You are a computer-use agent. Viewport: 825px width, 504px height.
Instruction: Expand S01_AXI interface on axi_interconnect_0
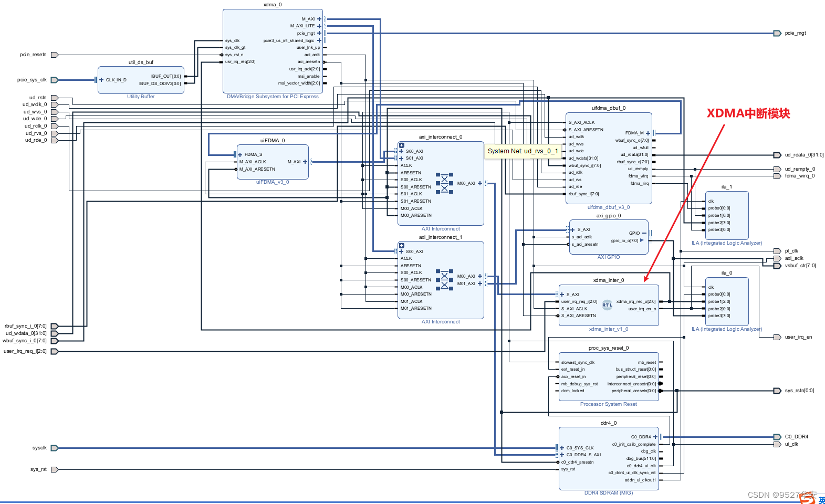[x=401, y=158]
